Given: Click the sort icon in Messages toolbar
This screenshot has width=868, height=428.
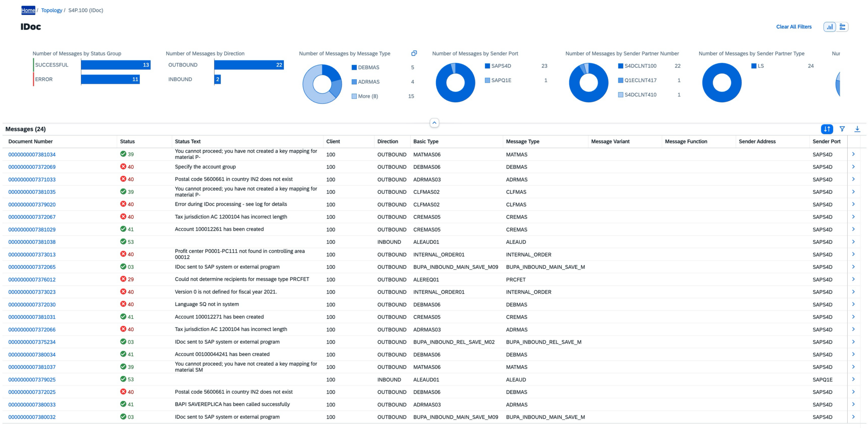Looking at the screenshot, I should click(826, 129).
